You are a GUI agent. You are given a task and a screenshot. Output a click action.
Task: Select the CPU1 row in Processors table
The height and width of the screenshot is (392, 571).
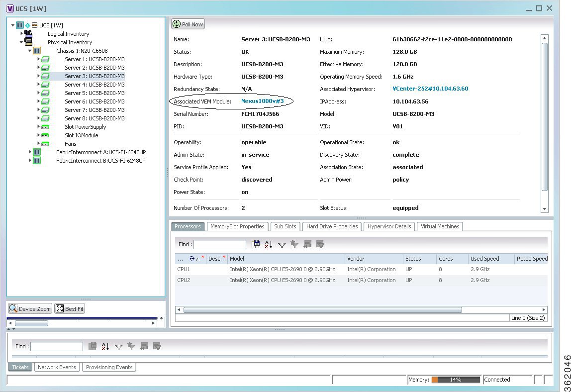point(361,269)
